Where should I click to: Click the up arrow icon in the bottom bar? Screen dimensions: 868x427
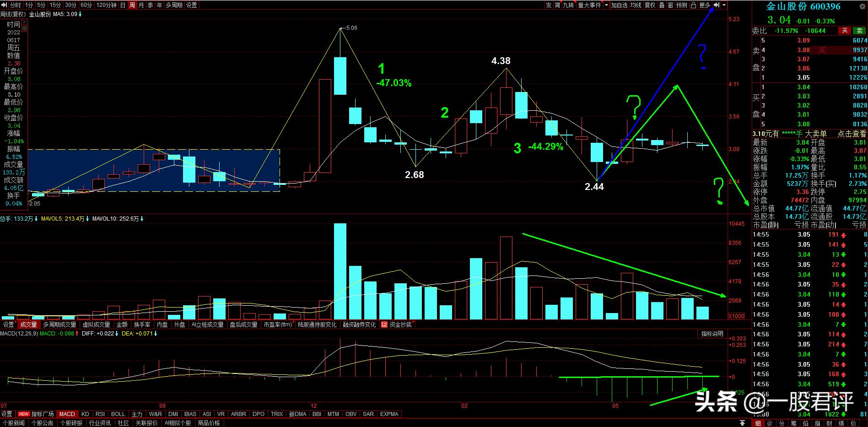(x=742, y=423)
